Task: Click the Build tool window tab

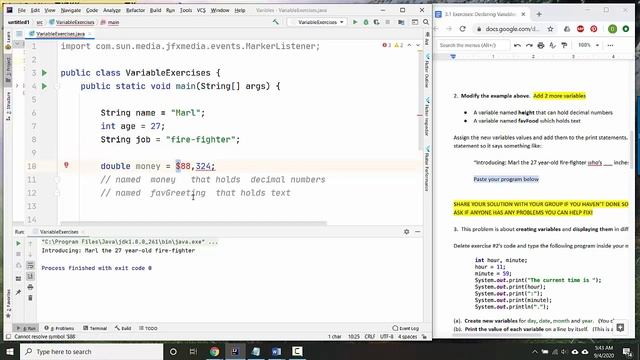Action: 123,328
